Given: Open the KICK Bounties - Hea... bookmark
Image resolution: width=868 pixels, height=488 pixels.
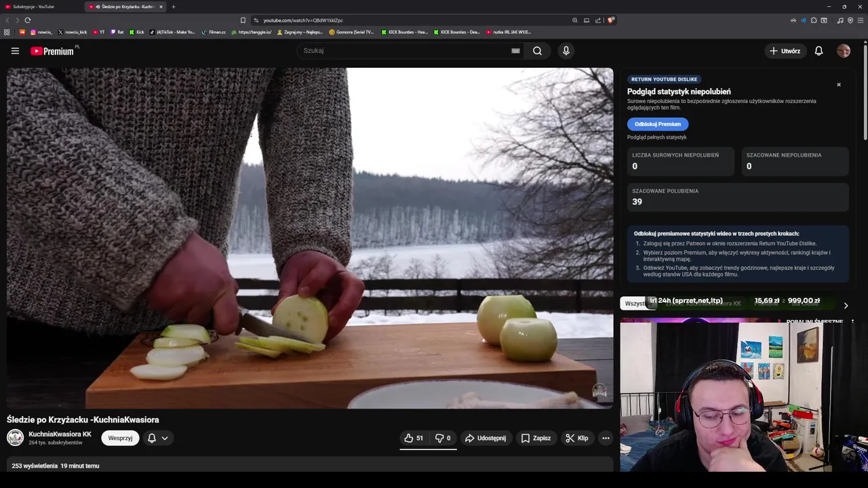Looking at the screenshot, I should tap(405, 32).
